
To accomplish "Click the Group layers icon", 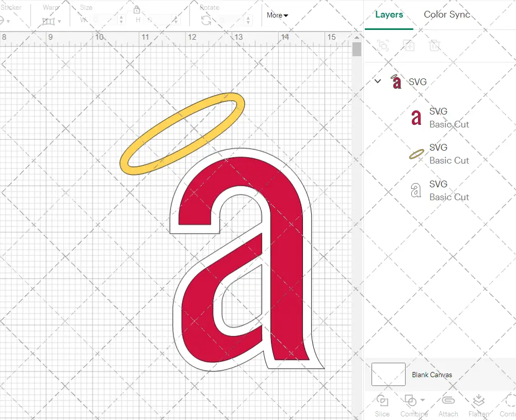I will tap(383, 45).
